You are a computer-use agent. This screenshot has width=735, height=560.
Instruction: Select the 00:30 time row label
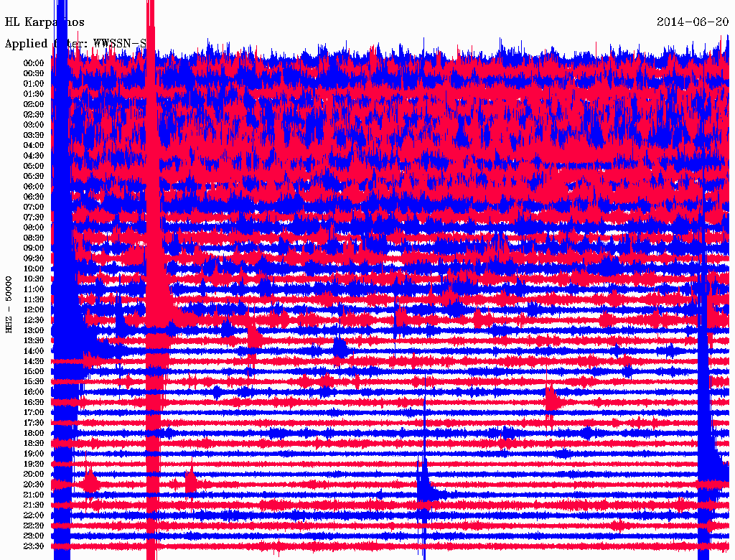34,74
